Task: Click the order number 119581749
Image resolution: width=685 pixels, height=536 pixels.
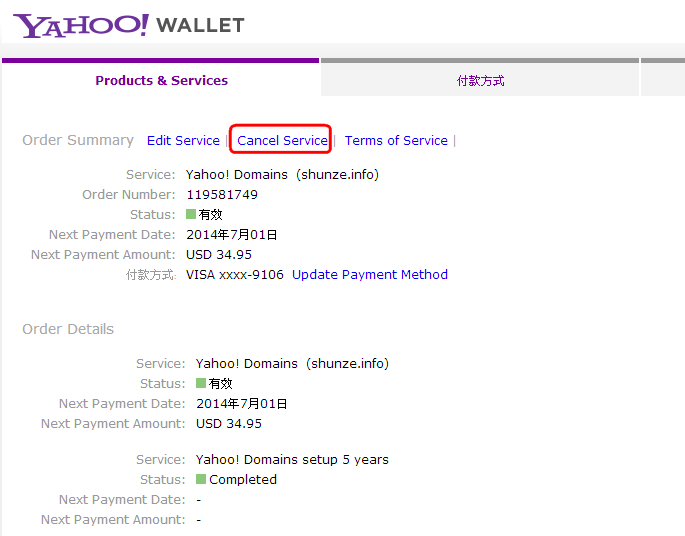Action: 222,194
